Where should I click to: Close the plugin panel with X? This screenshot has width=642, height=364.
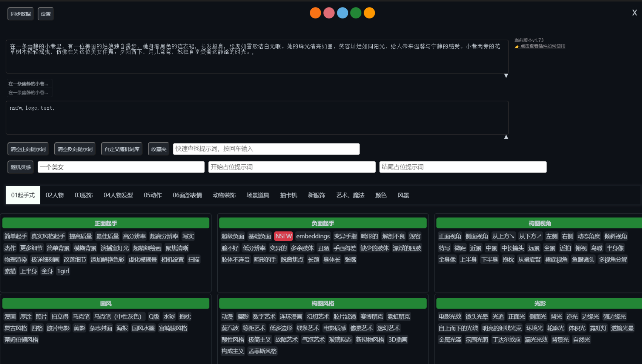point(634,13)
